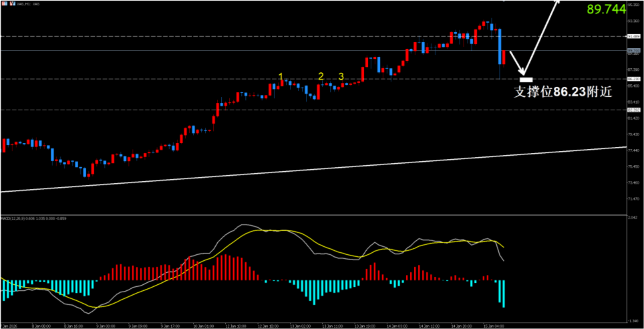This screenshot has height=329, width=644.
Task: Select the yellow number 2 marker
Action: pos(321,76)
